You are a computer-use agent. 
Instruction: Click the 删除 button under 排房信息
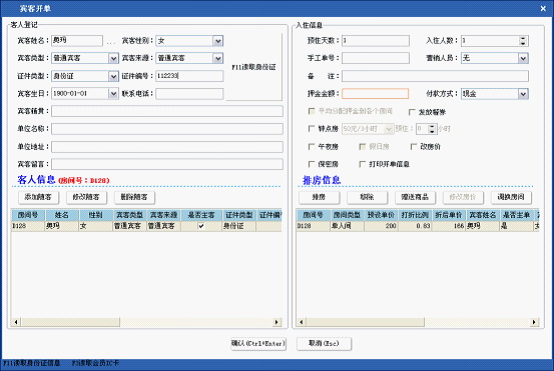click(x=367, y=198)
